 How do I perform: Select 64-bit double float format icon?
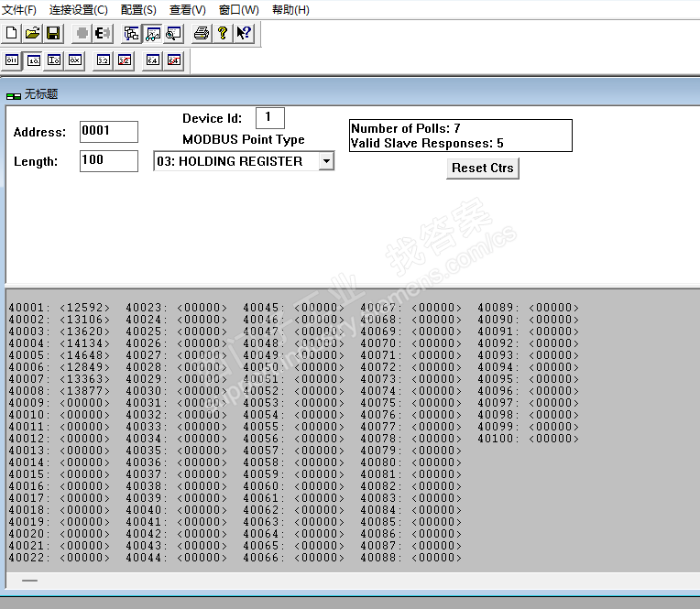(153, 60)
